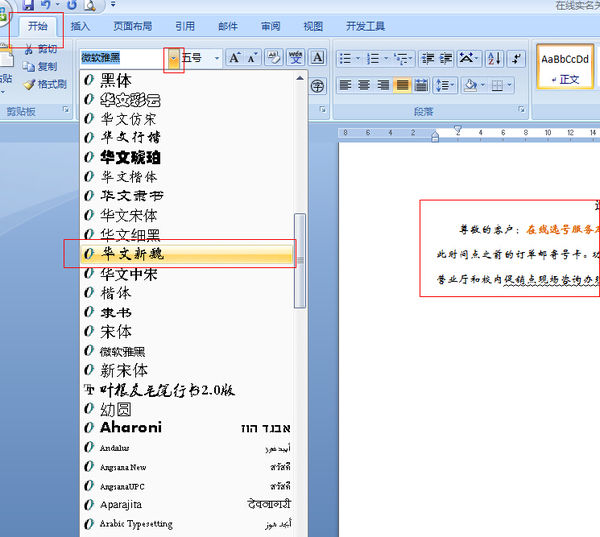Open the line spacing dropdown
Viewport: 600px width, 537px height.
pyautogui.click(x=445, y=85)
